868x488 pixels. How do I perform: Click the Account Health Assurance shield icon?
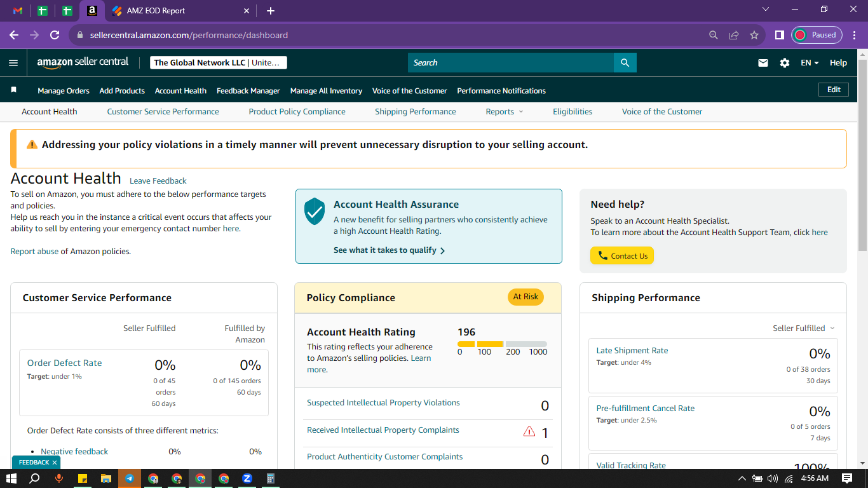(315, 211)
